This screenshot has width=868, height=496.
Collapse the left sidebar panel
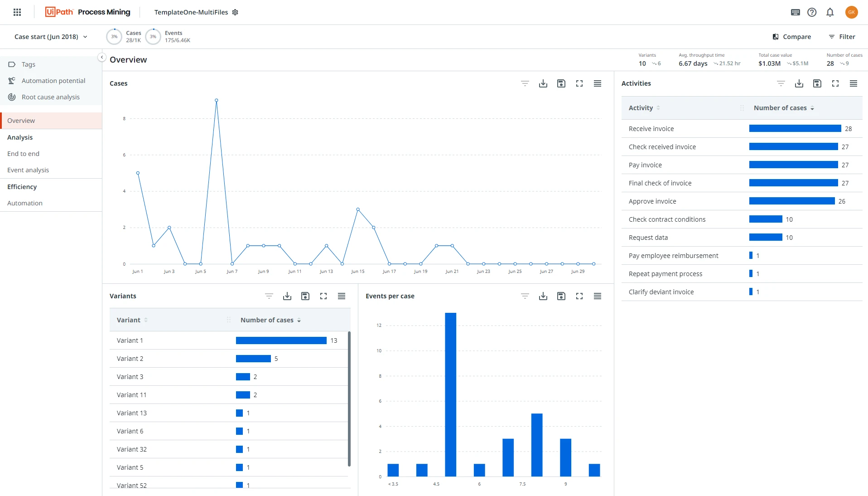[x=102, y=57]
